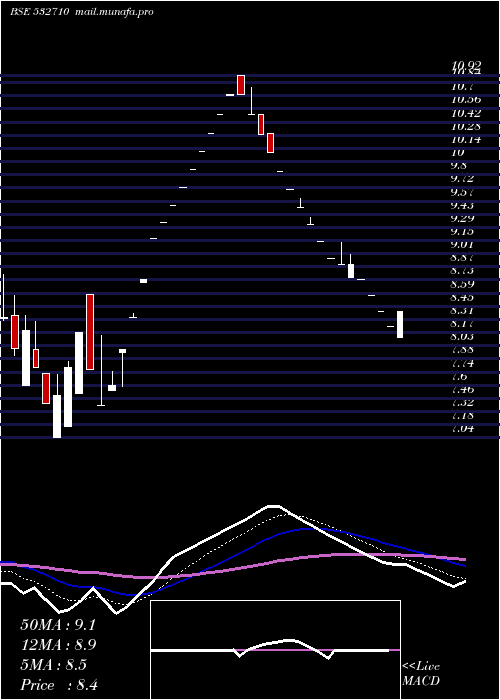
Task: Click the 7.6 price axis label
Action: [460, 376]
